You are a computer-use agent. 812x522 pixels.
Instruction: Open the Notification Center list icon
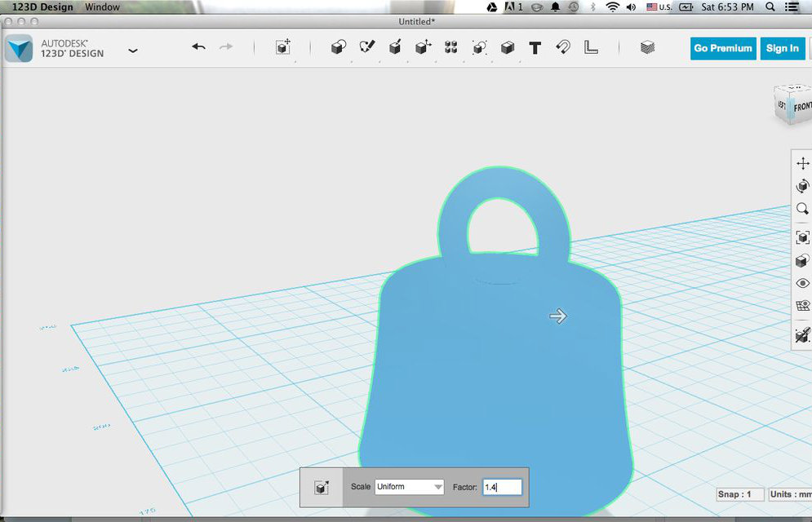(x=792, y=7)
